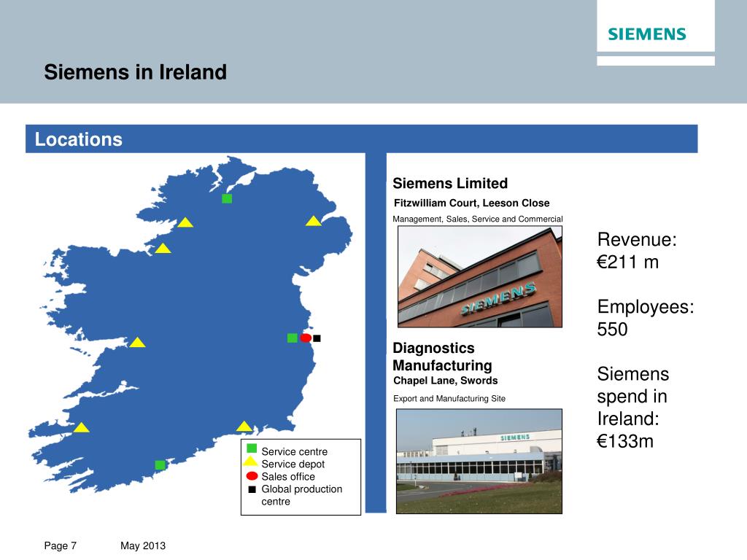The width and height of the screenshot is (747, 560).
Task: Click the red oval in the legend
Action: [252, 475]
